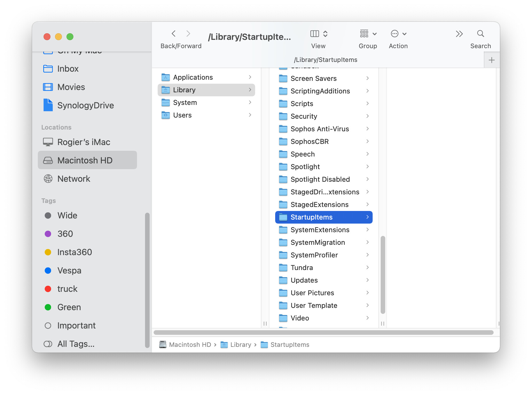Open the Action dropdown menu
This screenshot has height=395, width=532.
coord(398,34)
